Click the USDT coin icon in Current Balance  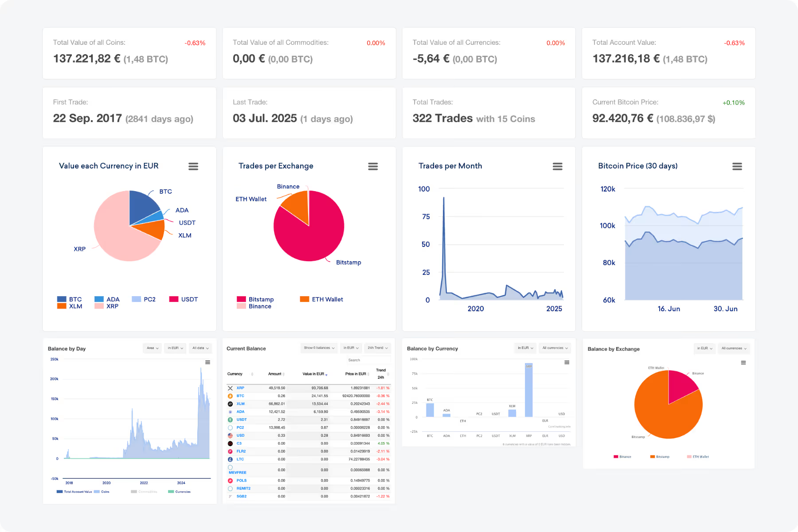click(230, 419)
